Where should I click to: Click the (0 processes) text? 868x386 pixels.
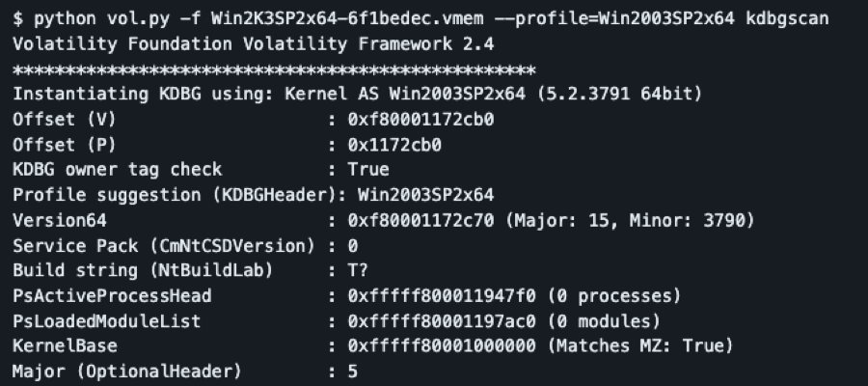click(x=614, y=296)
